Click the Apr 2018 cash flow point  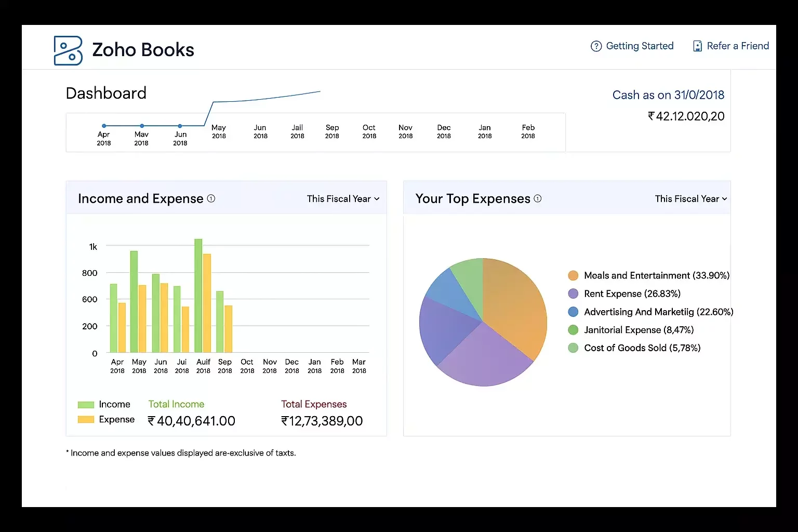pyautogui.click(x=104, y=126)
